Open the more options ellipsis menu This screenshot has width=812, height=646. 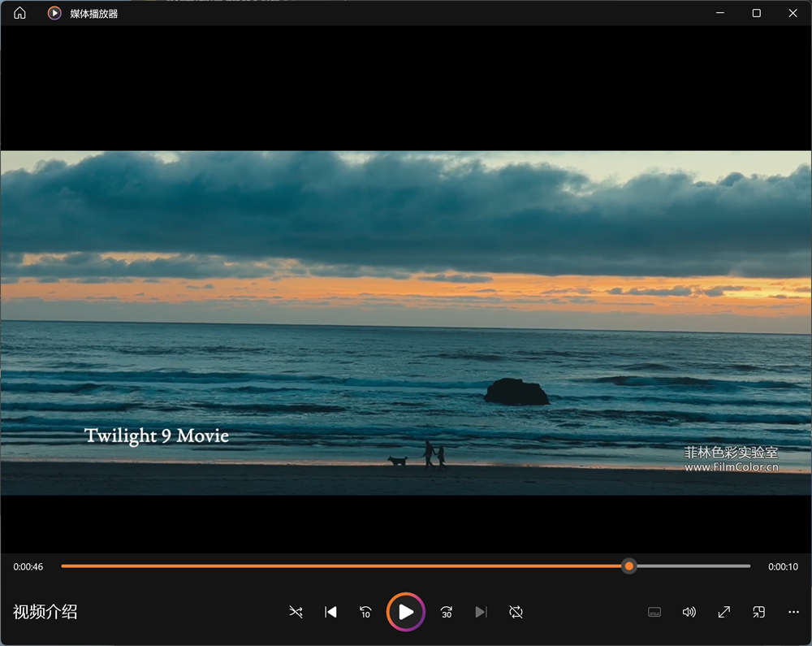click(793, 612)
